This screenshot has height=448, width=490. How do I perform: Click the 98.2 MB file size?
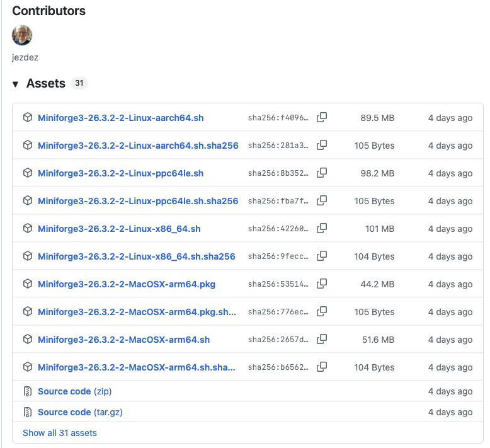pos(377,173)
